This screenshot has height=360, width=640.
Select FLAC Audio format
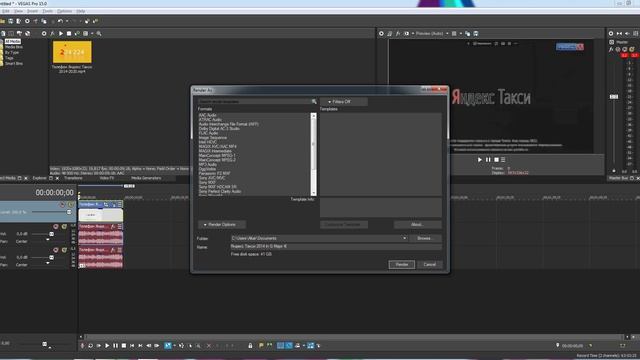coord(209,133)
